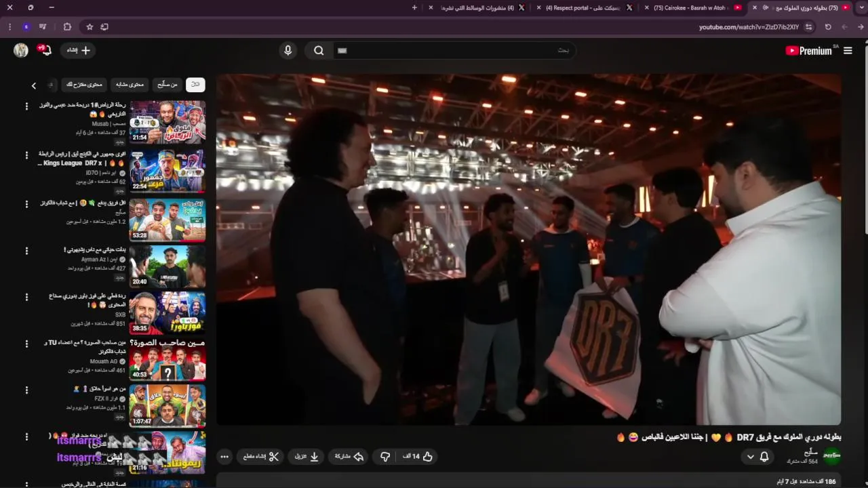
Task: Open options menu for the 53:28 video
Action: coord(26,205)
